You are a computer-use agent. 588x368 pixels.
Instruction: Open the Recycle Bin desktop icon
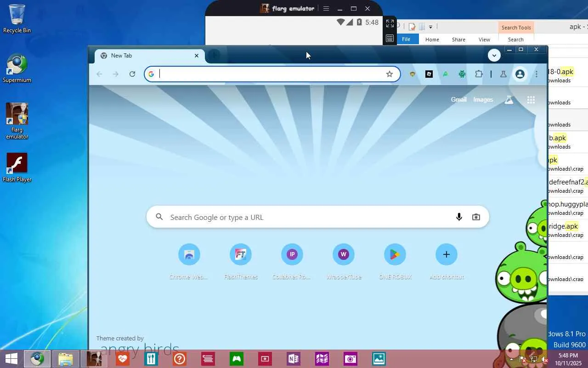[x=17, y=19]
